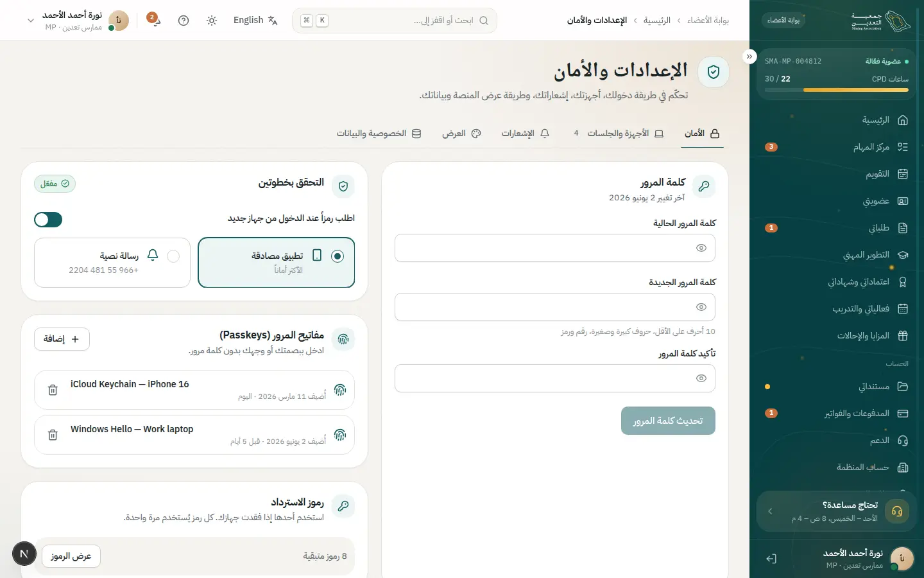Screen dimensions: 924x578
Task: Toggle the two-step verification switch
Action: click(48, 220)
